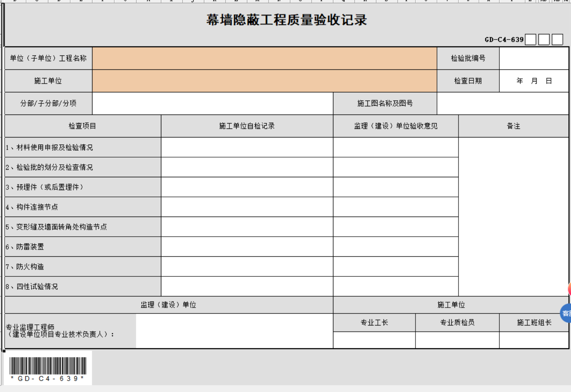Click the orange 施工单位 entry field
The height and width of the screenshot is (392, 571).
pos(264,81)
